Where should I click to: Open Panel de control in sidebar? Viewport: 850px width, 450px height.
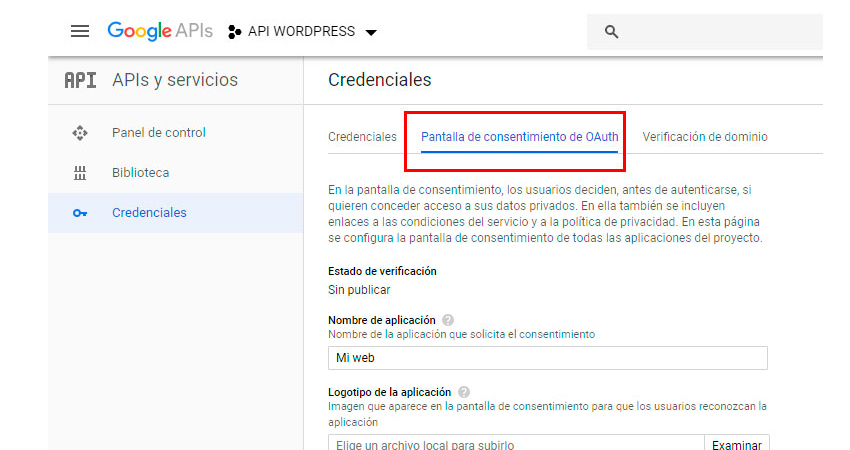click(175, 133)
